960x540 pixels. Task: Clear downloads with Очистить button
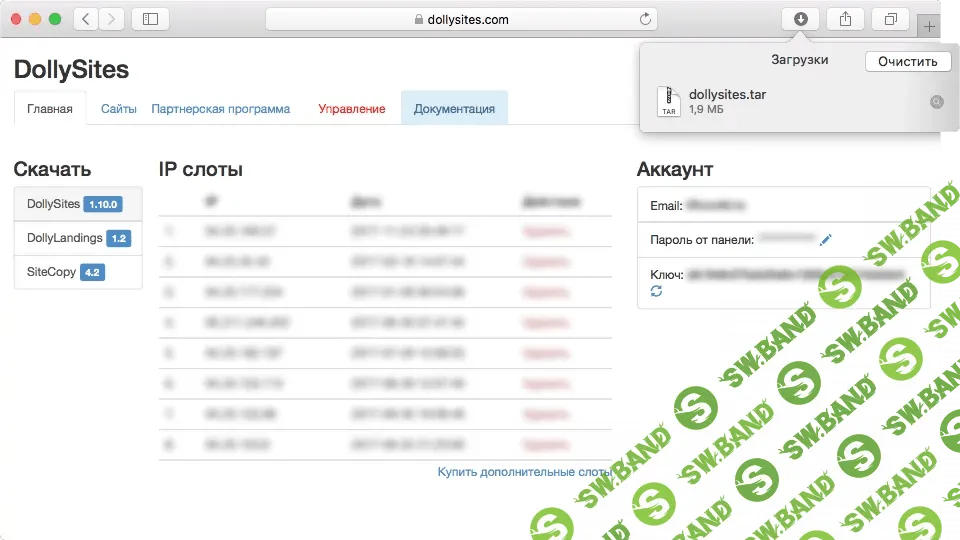point(907,61)
